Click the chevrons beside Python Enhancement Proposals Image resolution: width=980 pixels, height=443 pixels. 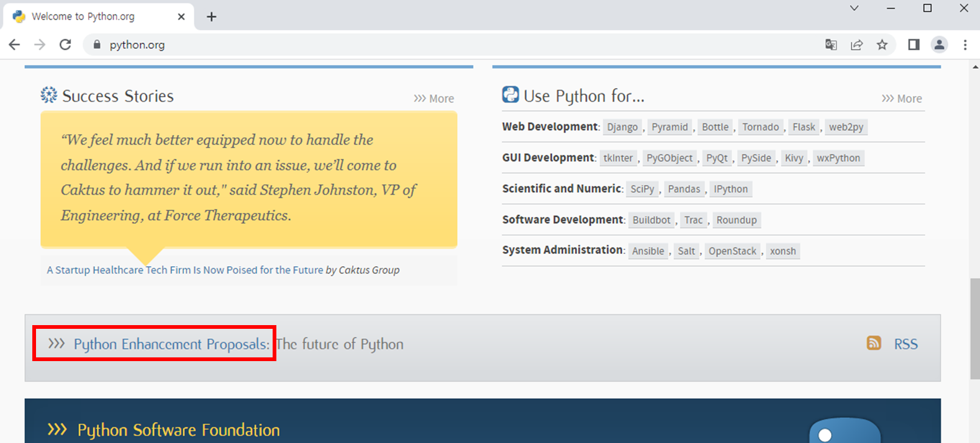[57, 343]
